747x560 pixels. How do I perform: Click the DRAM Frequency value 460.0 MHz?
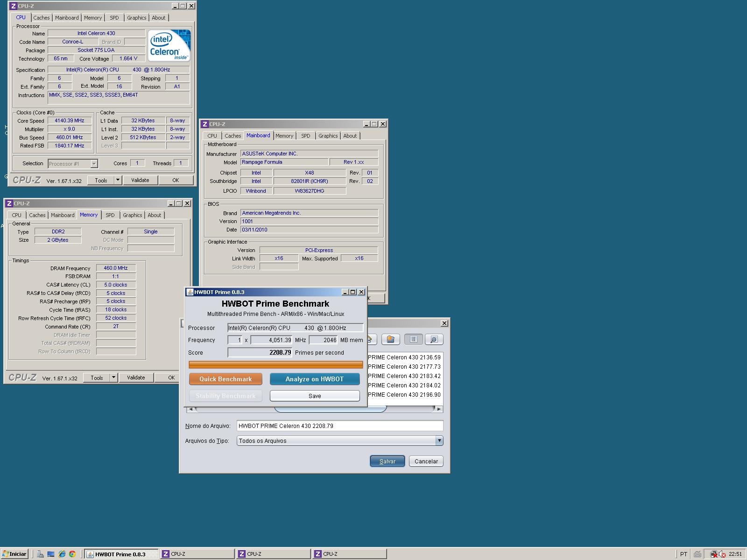pos(116,268)
